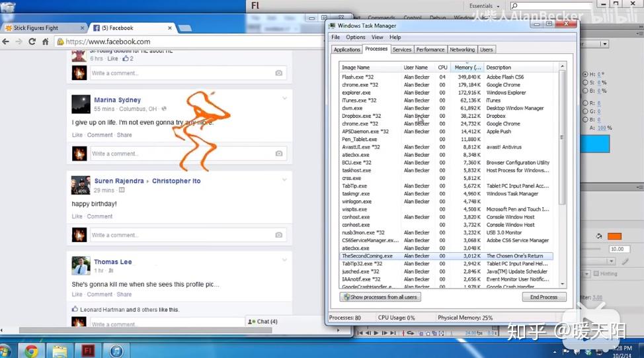Image resolution: width=644 pixels, height=358 pixels.
Task: Reload the Facebook page
Action: point(32,42)
